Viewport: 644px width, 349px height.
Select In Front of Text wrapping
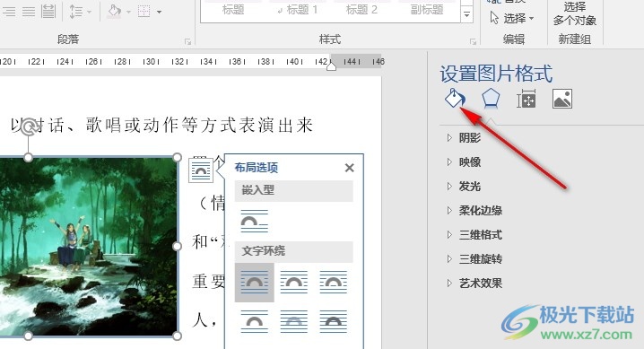pos(333,321)
